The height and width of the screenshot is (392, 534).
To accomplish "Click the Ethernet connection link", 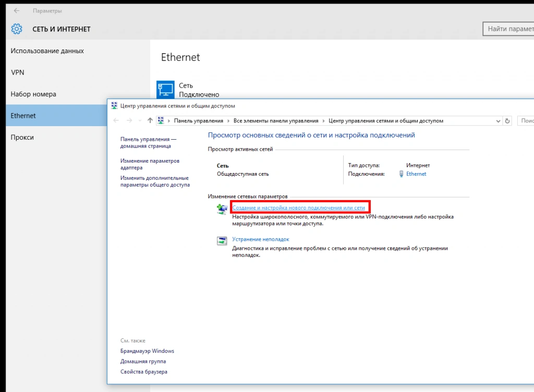I will coord(416,174).
